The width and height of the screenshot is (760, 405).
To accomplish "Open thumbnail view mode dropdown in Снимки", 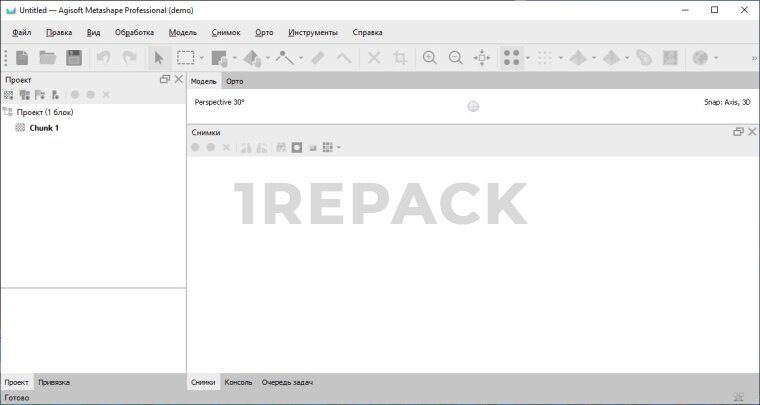I will pyautogui.click(x=339, y=148).
